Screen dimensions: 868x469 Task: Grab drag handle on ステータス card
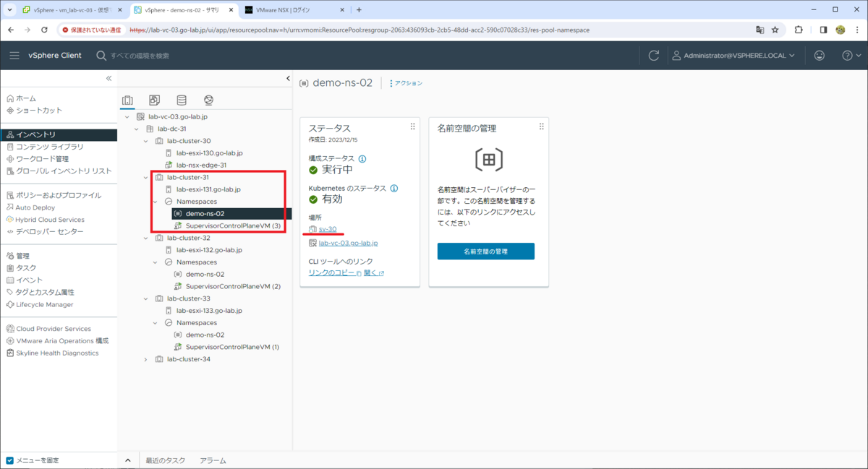click(x=413, y=126)
